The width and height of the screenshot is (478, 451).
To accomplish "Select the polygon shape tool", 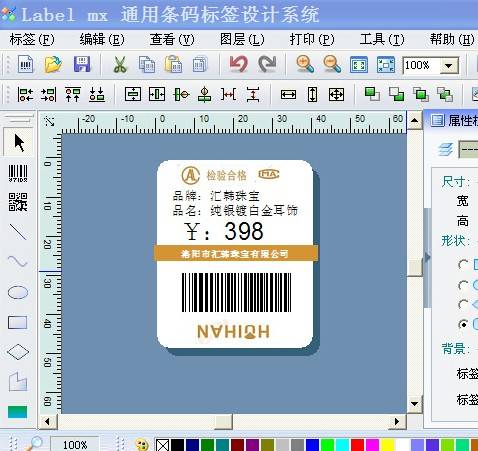I will pyautogui.click(x=18, y=381).
